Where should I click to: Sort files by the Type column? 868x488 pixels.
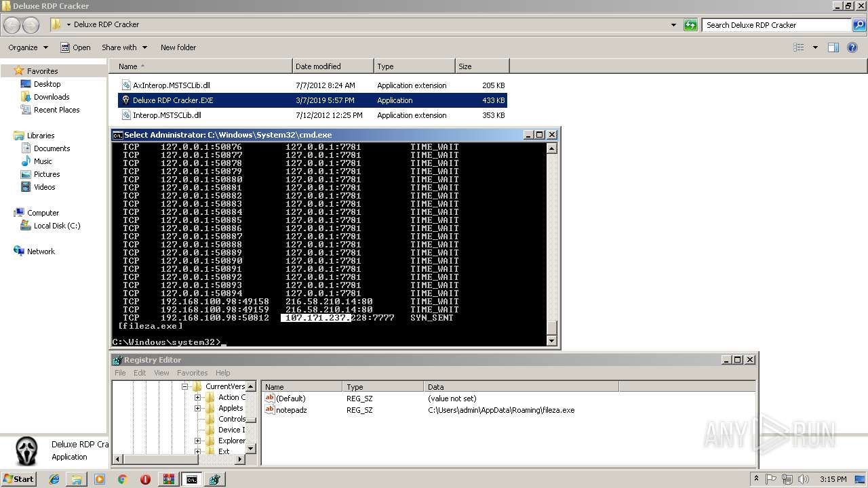(414, 66)
